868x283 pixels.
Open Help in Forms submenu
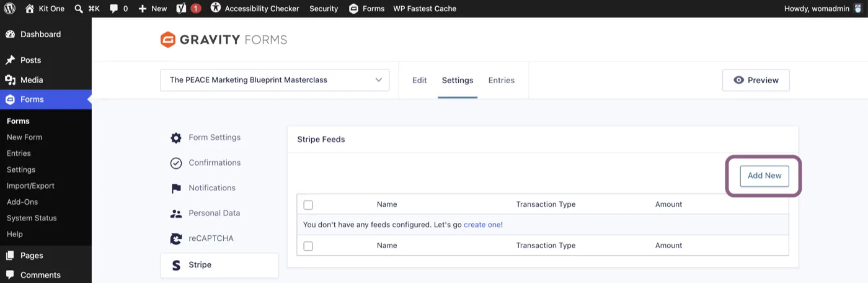[15, 234]
